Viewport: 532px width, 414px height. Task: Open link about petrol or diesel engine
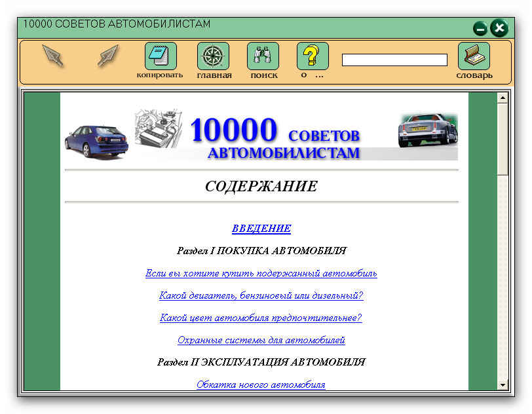(261, 295)
